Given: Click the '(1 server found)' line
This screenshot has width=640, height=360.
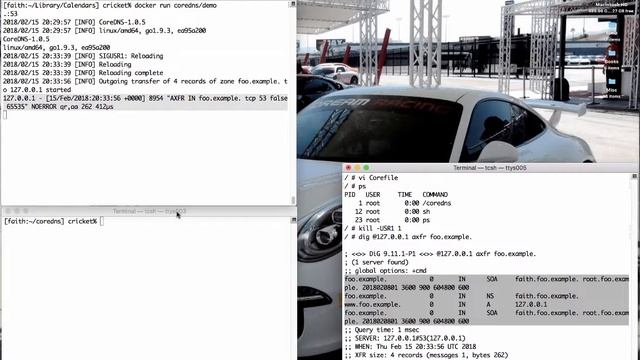Looking at the screenshot, I should 376,262.
